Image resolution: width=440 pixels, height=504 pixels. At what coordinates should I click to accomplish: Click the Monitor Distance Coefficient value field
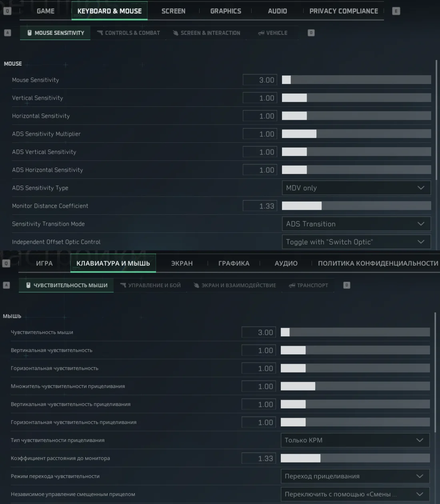coord(260,206)
